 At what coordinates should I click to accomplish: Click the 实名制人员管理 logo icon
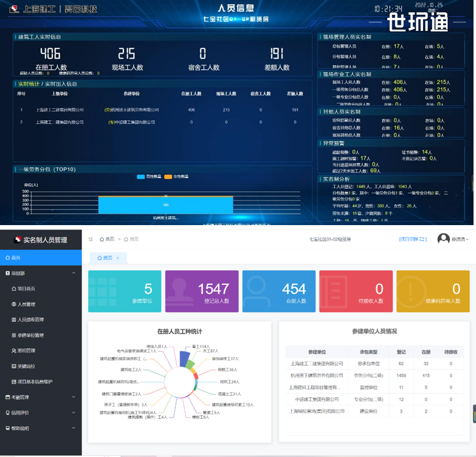coord(17,240)
